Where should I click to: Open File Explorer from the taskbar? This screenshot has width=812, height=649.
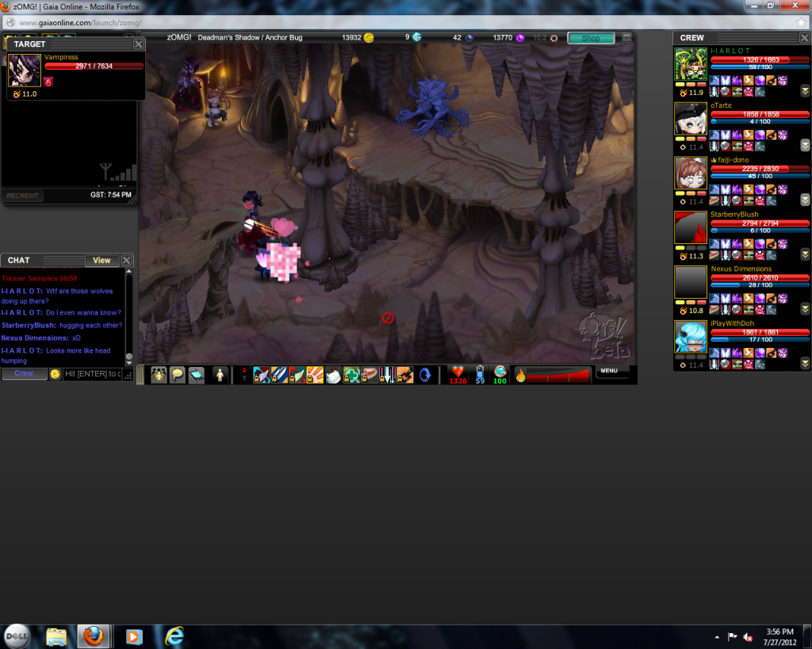click(56, 636)
